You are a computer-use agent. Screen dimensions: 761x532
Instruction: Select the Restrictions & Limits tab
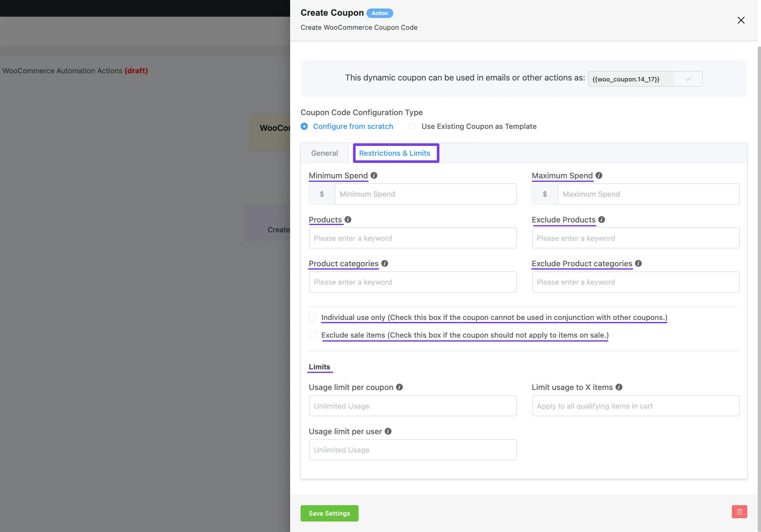[x=395, y=153]
